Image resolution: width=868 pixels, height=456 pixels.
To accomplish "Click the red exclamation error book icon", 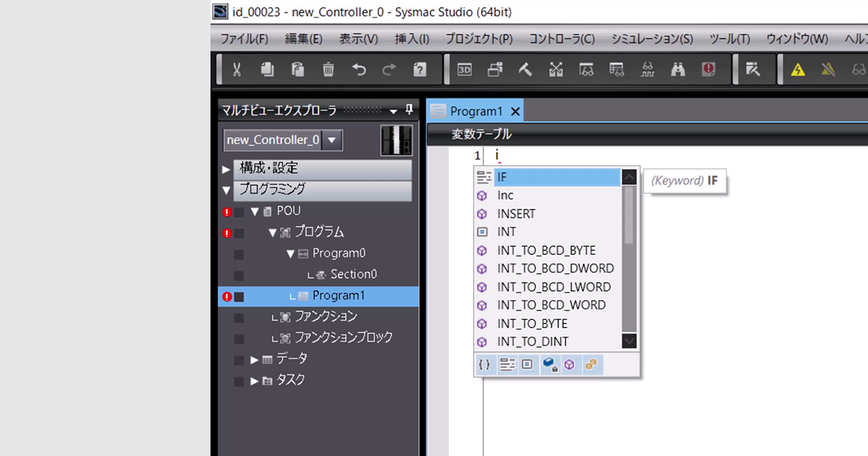I will click(708, 69).
